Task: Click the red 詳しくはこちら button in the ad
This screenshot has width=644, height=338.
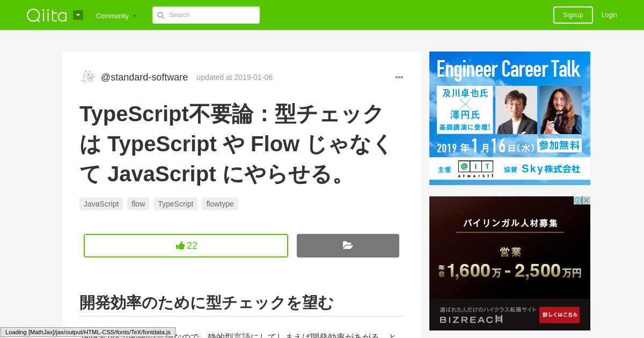Action: [559, 315]
